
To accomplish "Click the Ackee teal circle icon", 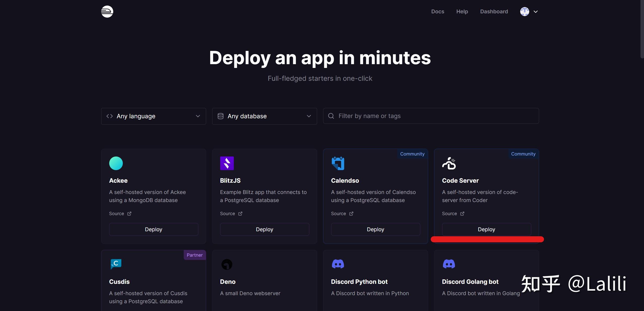I will pyautogui.click(x=116, y=163).
